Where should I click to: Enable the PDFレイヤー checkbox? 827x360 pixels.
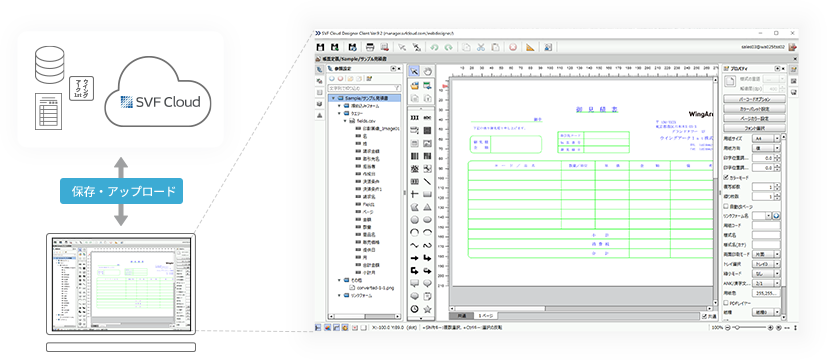click(726, 303)
